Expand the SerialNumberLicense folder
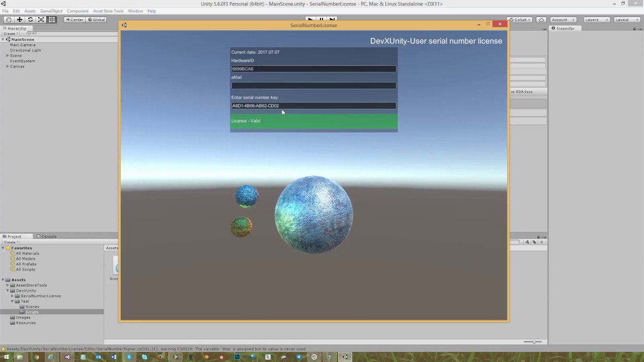 12,296
